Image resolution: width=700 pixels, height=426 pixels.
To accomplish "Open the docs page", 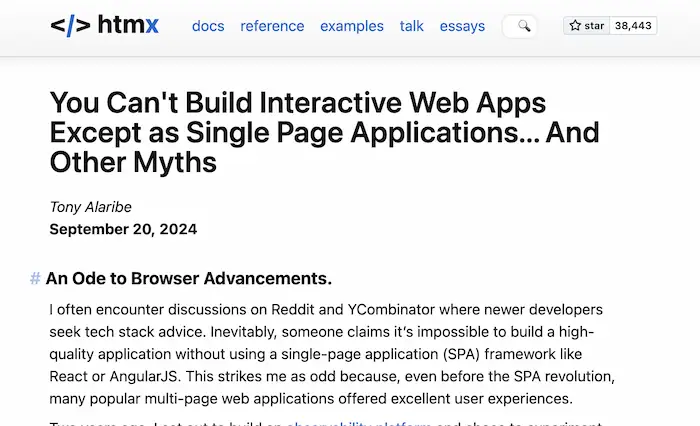I will point(208,26).
